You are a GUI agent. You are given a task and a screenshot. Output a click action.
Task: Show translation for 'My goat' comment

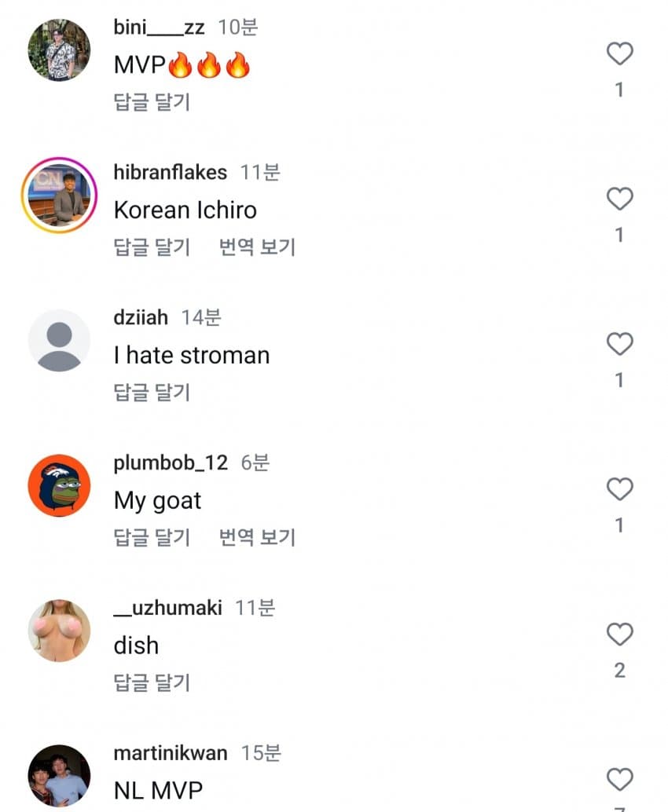(257, 537)
